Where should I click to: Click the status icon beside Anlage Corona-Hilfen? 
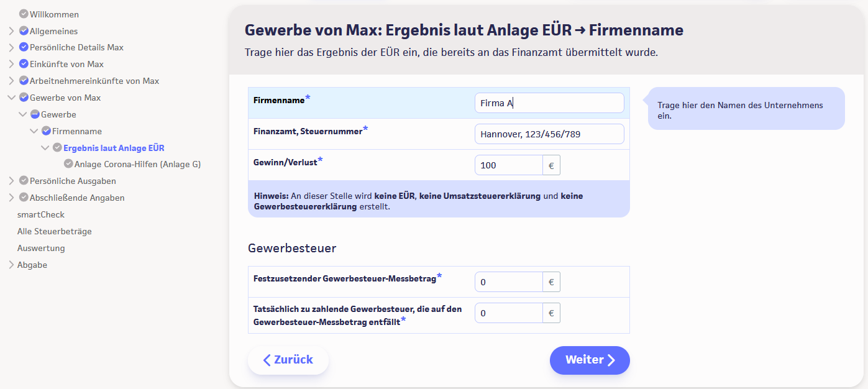pyautogui.click(x=68, y=164)
